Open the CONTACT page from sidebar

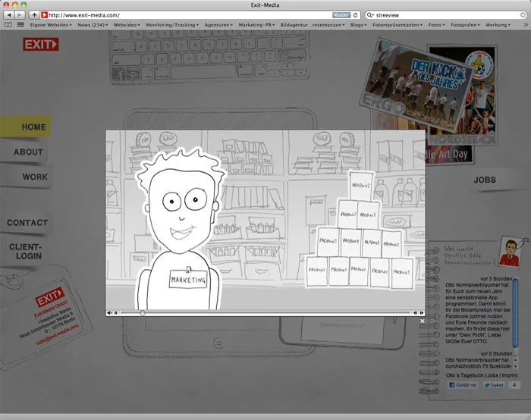(27, 223)
